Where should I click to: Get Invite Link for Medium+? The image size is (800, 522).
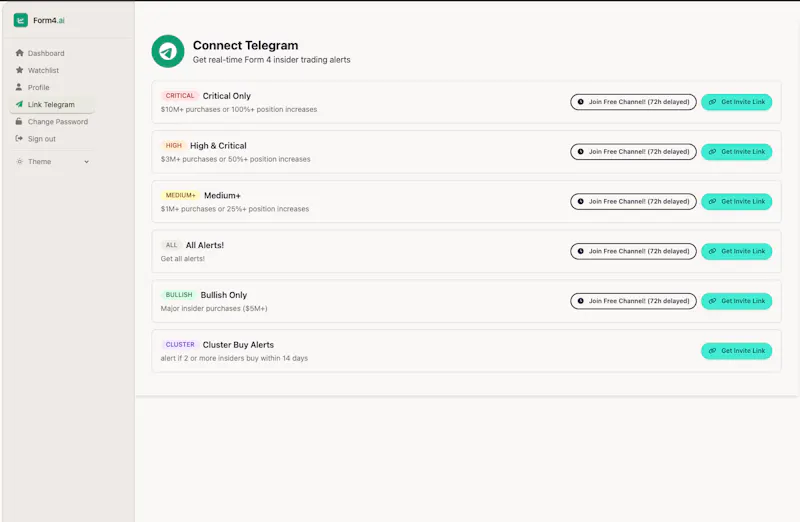click(736, 202)
